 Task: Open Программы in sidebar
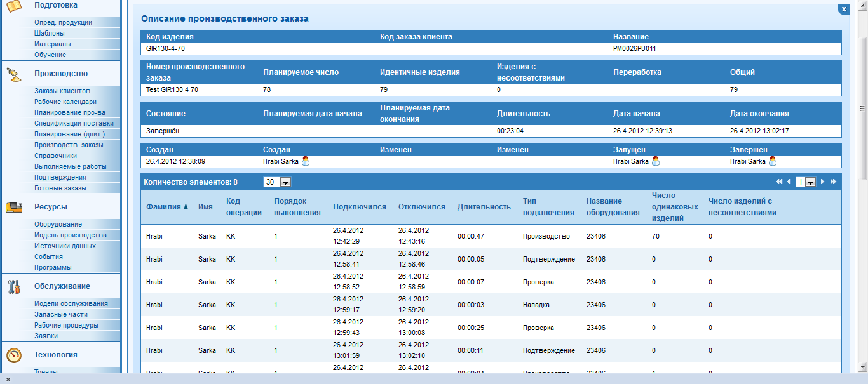(x=53, y=267)
